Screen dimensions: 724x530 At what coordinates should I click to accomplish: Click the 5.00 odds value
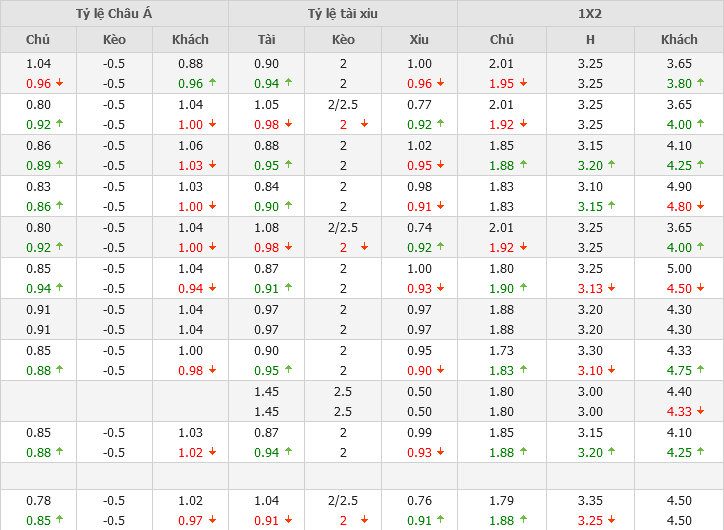679,268
